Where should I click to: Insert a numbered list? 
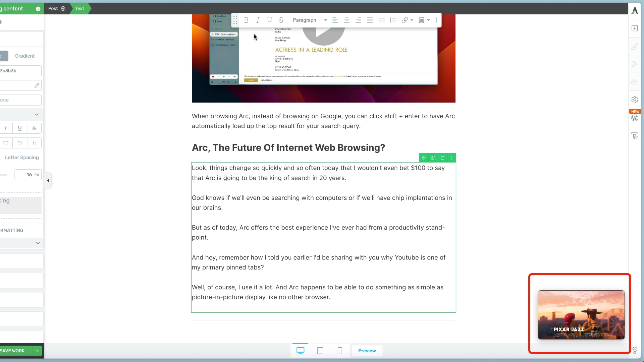pyautogui.click(x=393, y=20)
